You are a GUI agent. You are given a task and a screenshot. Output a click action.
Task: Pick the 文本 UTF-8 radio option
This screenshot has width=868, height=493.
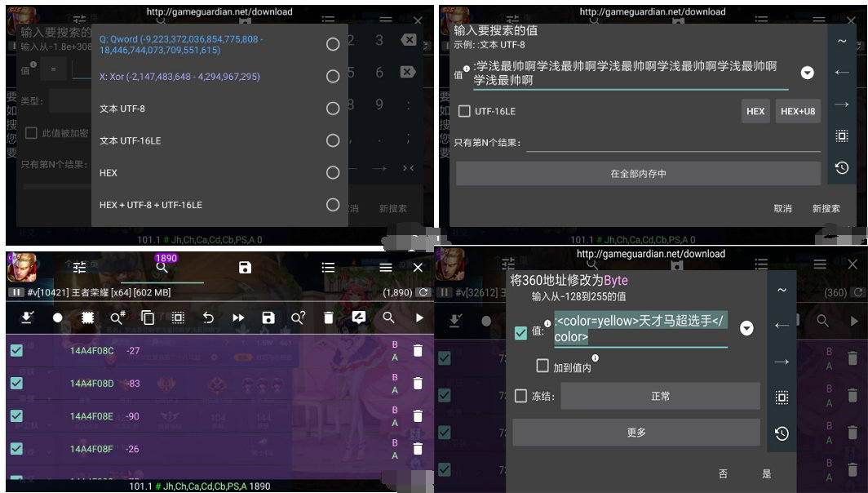click(333, 109)
